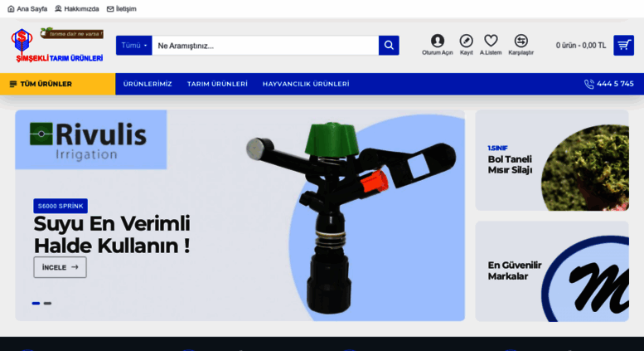644x351 pixels.
Task: Focus the Ne Aramıştınız search field
Action: click(x=265, y=45)
